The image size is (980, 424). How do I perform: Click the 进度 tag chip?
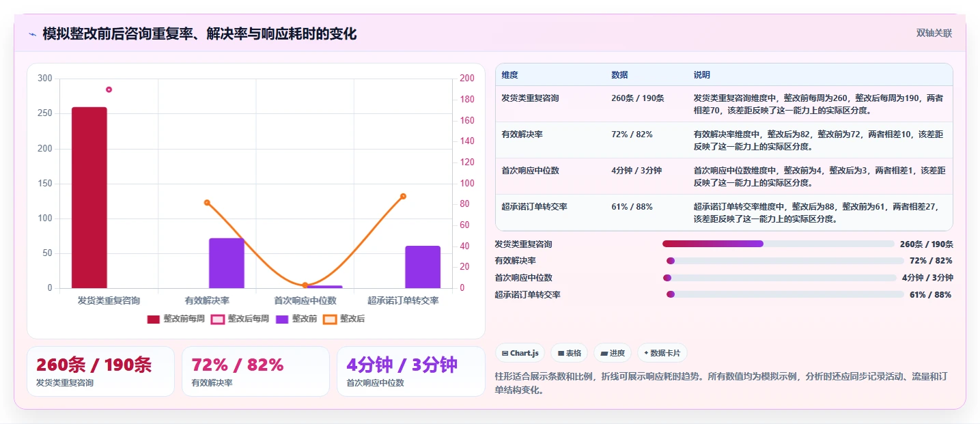click(x=613, y=353)
